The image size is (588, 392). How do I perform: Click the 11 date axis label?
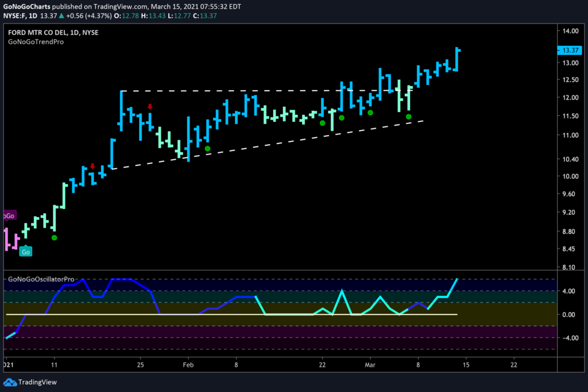pyautogui.click(x=55, y=365)
